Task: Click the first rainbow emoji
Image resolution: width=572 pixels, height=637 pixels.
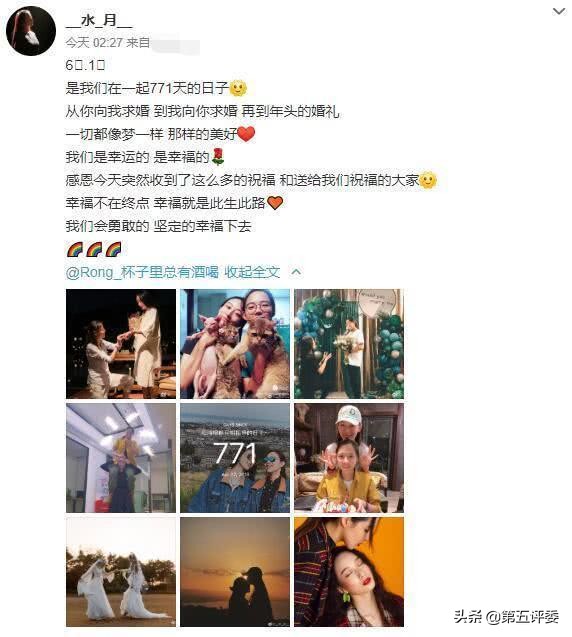Action: [75, 249]
